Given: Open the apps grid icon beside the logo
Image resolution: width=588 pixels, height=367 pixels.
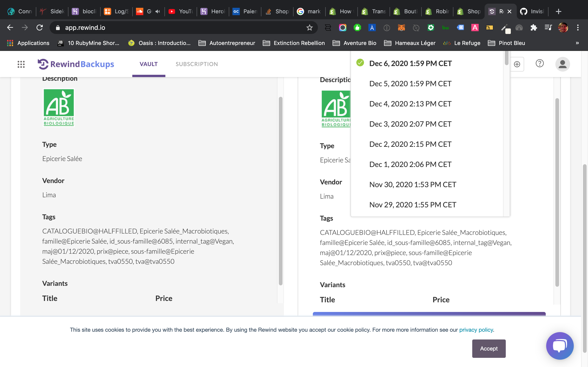Looking at the screenshot, I should click(21, 64).
